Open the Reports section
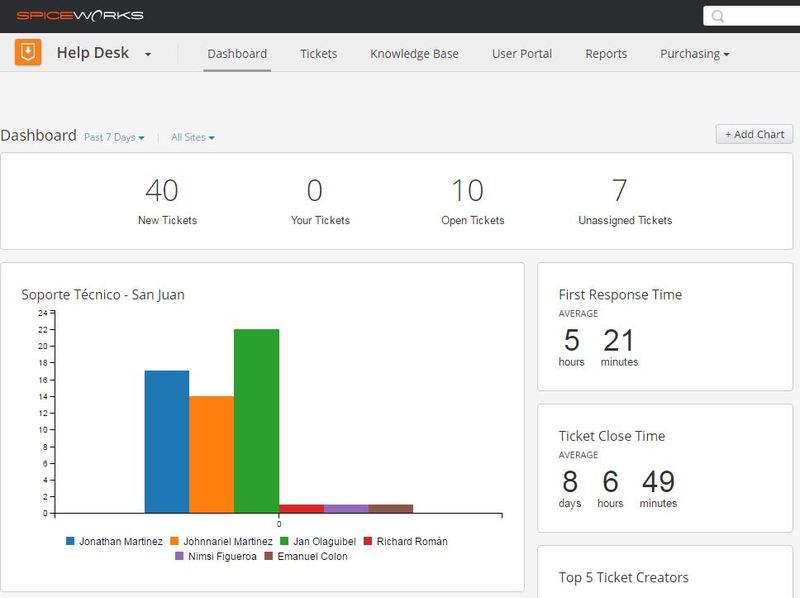 click(x=606, y=53)
